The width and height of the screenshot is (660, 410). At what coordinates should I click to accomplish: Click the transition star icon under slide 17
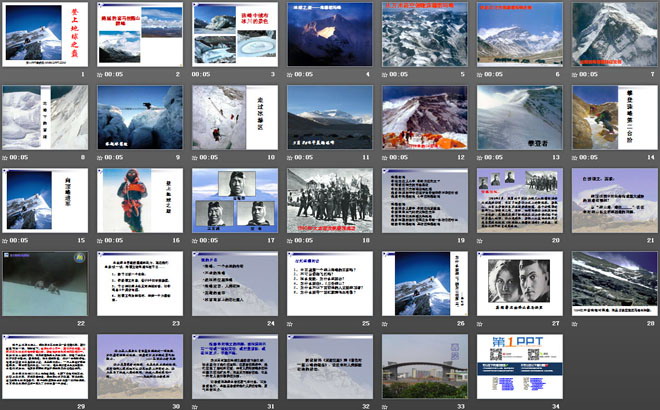pyautogui.click(x=195, y=240)
